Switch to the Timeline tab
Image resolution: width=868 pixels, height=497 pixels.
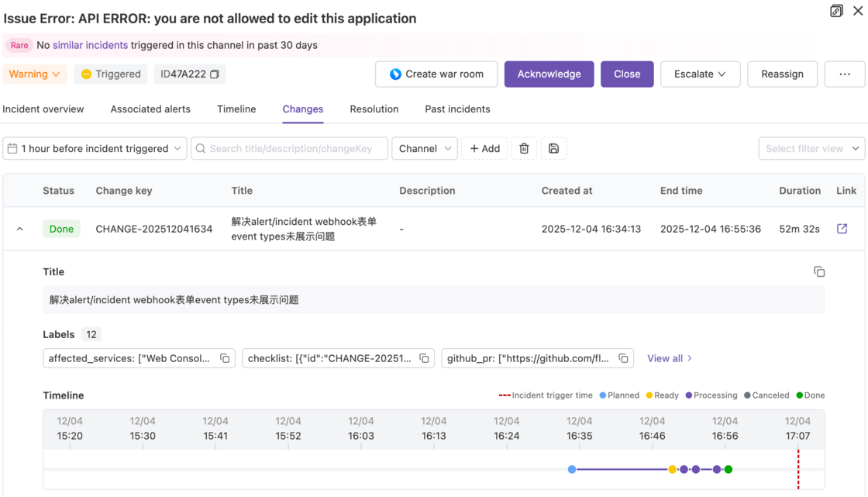[x=236, y=109]
